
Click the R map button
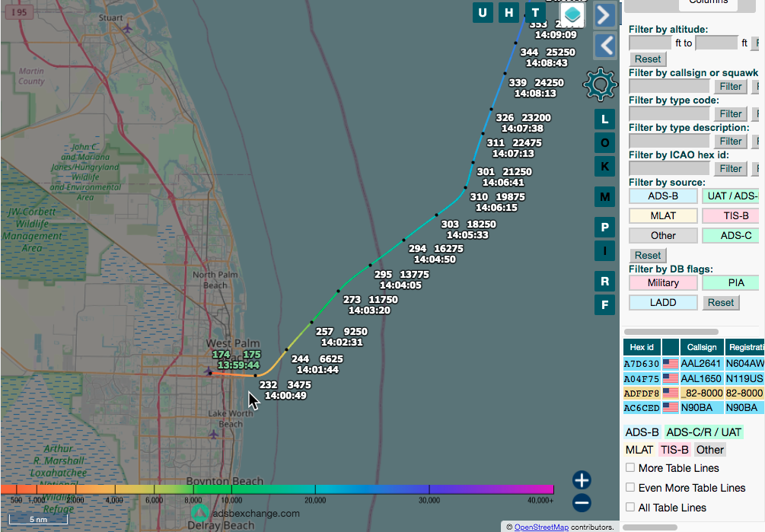click(605, 282)
